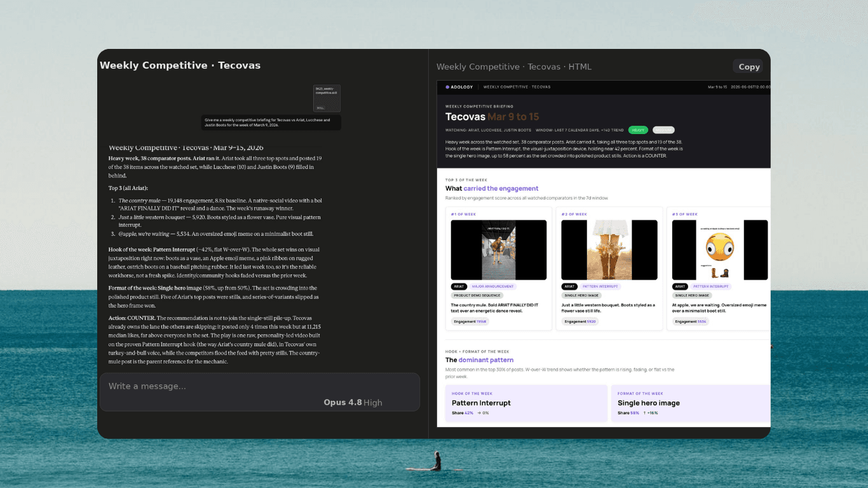Click the ARIAT tag on #3 card
868x488 pixels.
(x=680, y=287)
